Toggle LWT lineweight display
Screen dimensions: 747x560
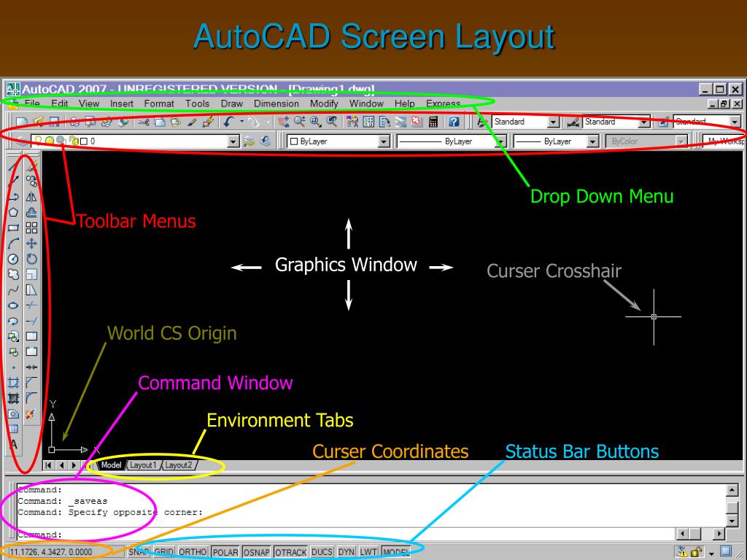(368, 552)
